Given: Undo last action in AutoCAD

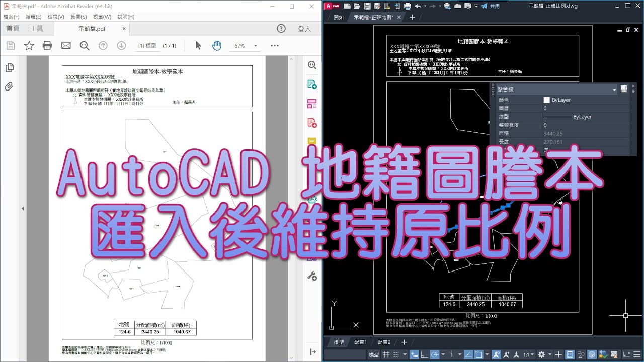Looking at the screenshot, I should (418, 6).
